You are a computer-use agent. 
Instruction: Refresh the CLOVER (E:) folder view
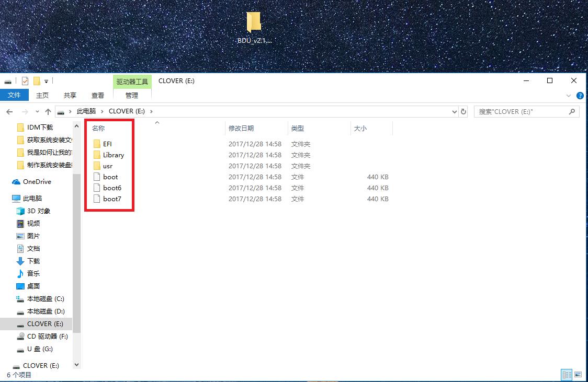click(463, 111)
